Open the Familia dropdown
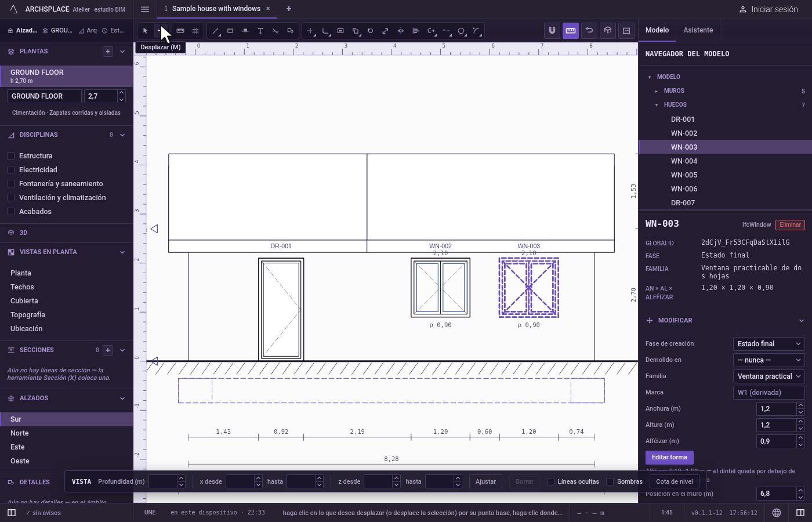Viewport: 812px width, 522px height. (769, 376)
